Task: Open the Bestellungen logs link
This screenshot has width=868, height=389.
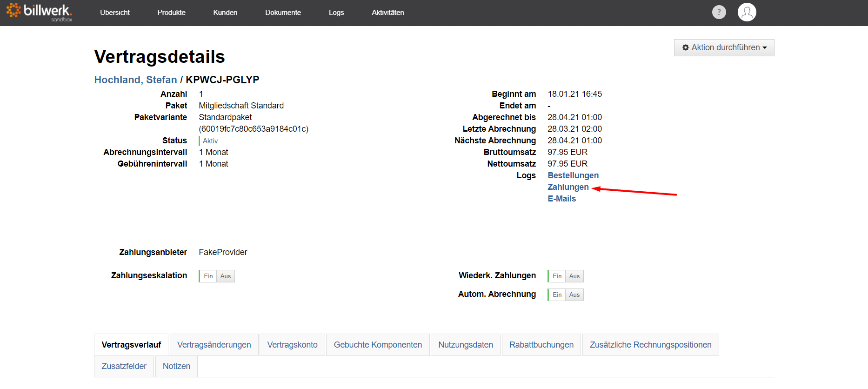Action: 573,175
